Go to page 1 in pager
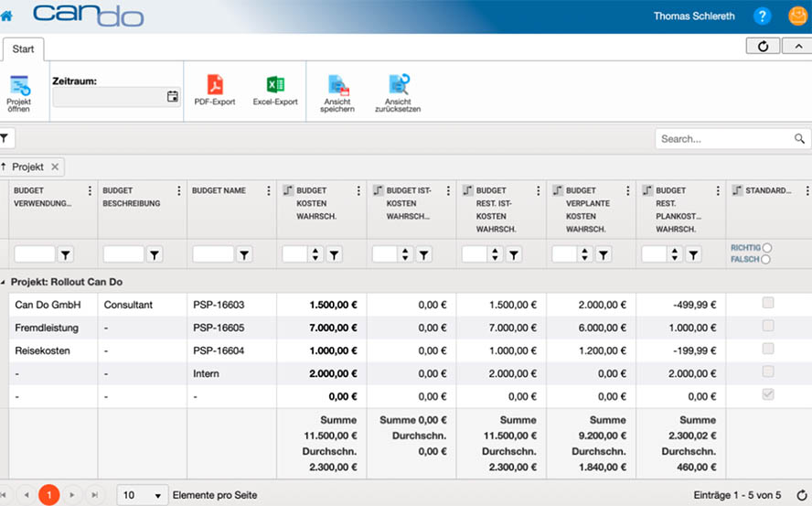This screenshot has width=812, height=506. [x=48, y=495]
